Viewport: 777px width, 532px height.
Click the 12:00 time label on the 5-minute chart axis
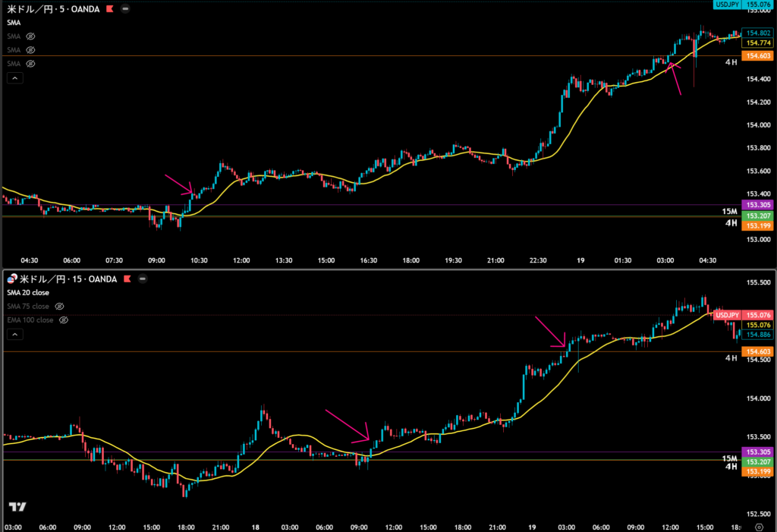(241, 260)
